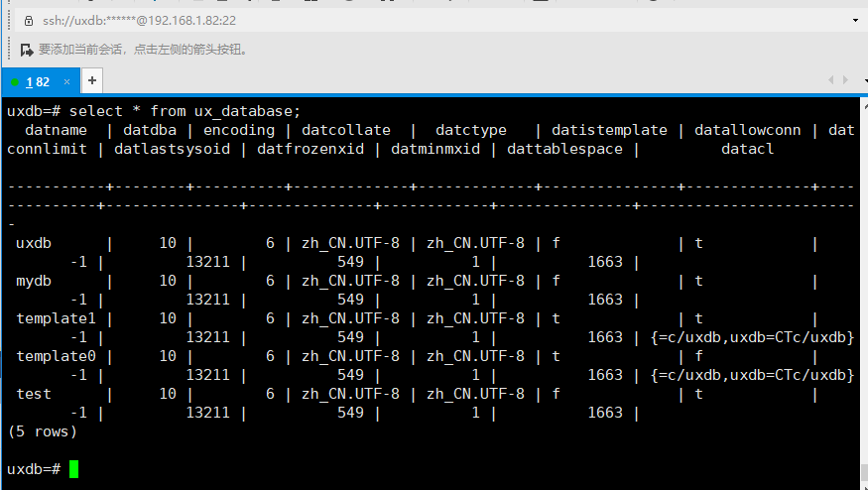Click the 'datistemplate' column header
Image resolution: width=868 pixels, height=490 pixels.
609,130
